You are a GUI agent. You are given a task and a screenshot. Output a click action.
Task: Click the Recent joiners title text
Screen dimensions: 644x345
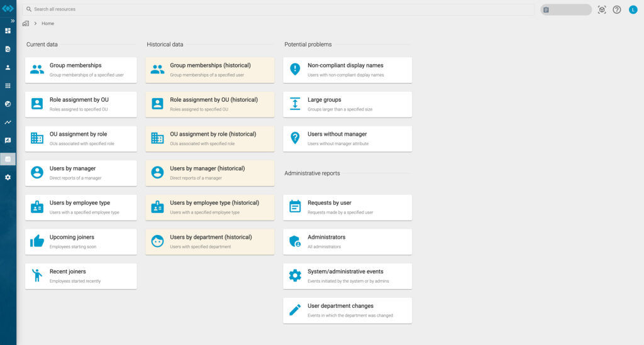click(x=68, y=271)
